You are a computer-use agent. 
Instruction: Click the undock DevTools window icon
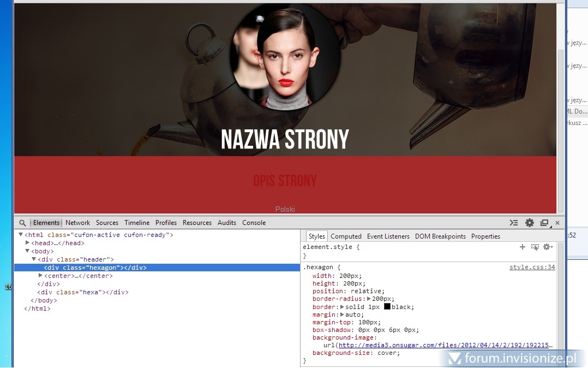(x=544, y=223)
